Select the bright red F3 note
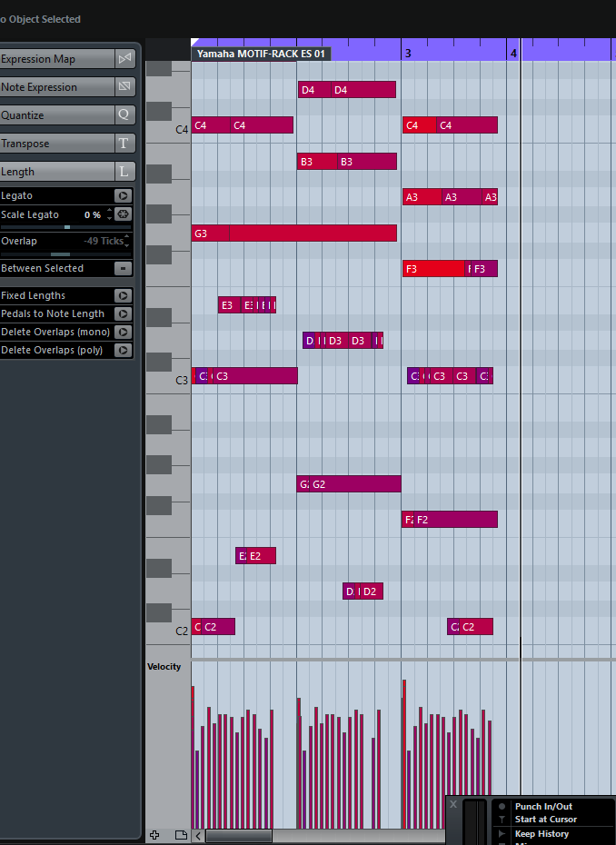The image size is (616, 845). (x=434, y=269)
